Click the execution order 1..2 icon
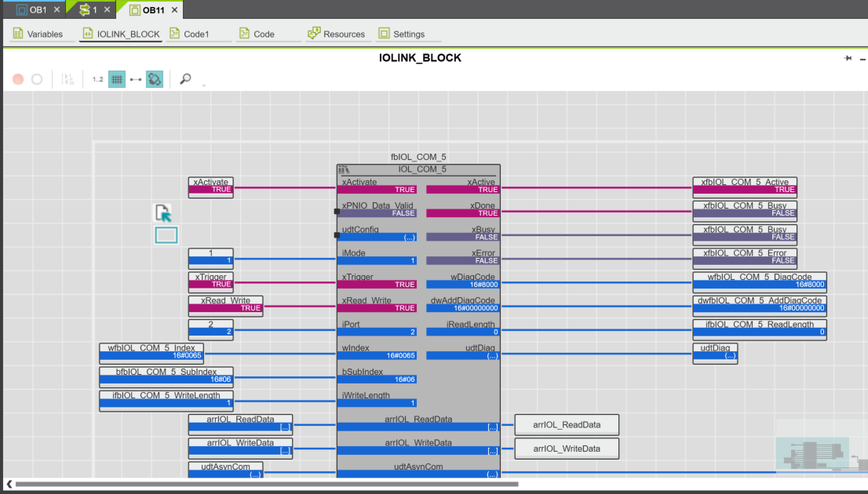868x494 pixels. 97,79
